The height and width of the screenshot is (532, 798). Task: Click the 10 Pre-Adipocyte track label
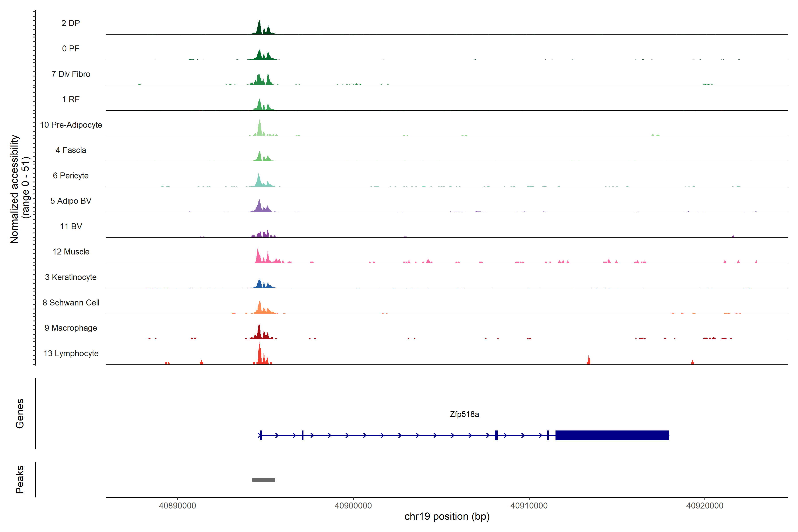[71, 125]
